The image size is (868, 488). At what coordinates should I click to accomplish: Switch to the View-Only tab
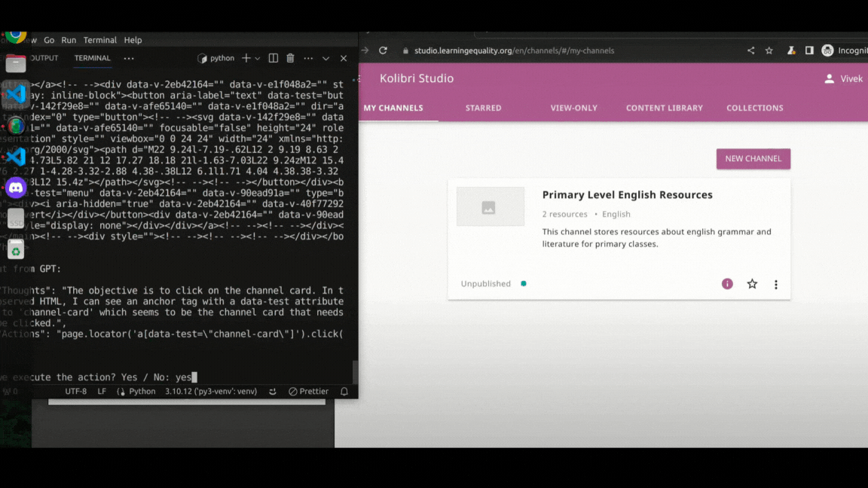(x=573, y=108)
